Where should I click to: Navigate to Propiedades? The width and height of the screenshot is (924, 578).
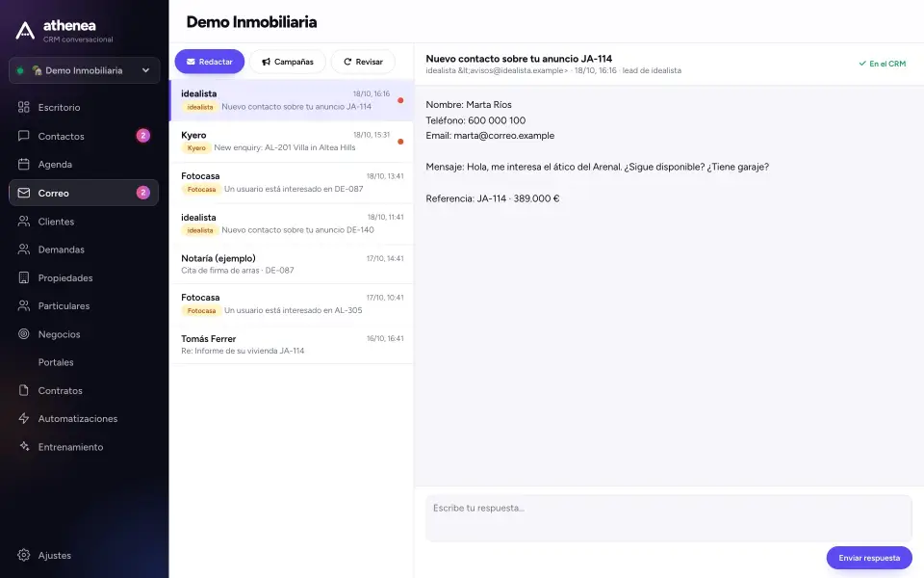point(84,277)
